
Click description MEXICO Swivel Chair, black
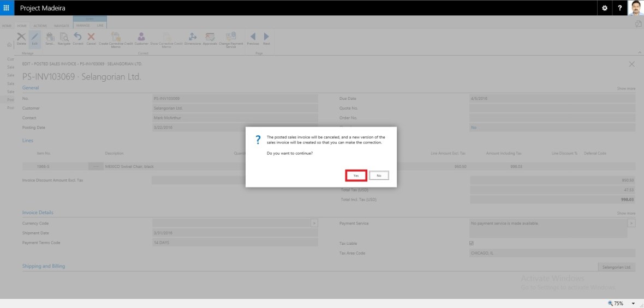(x=129, y=166)
